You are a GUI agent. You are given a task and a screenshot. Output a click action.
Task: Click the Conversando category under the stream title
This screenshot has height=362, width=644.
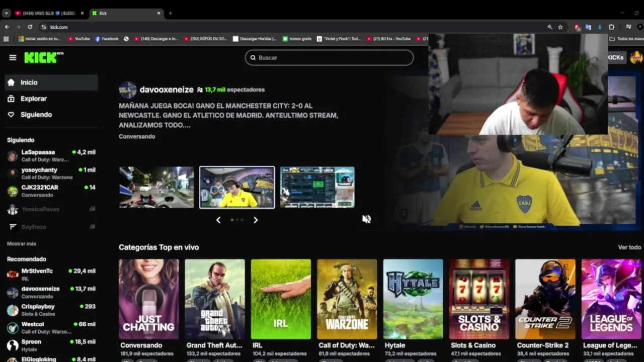coord(137,136)
